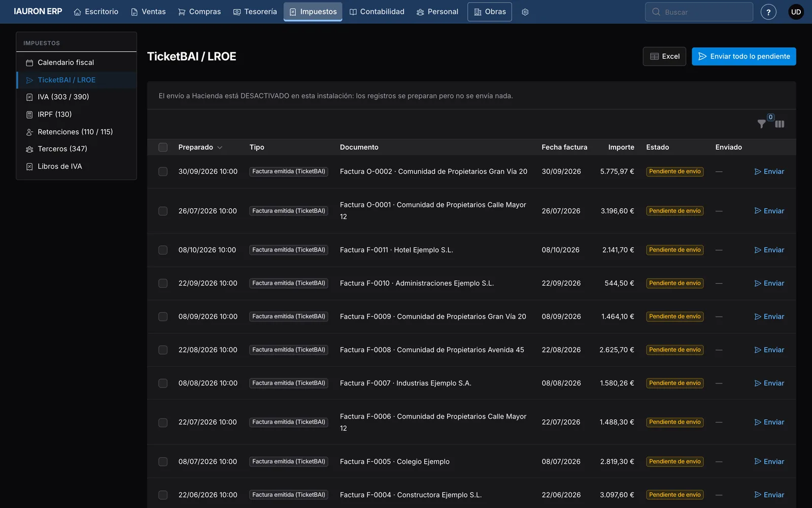
Task: Open the column chooser icon
Action: pyautogui.click(x=780, y=123)
